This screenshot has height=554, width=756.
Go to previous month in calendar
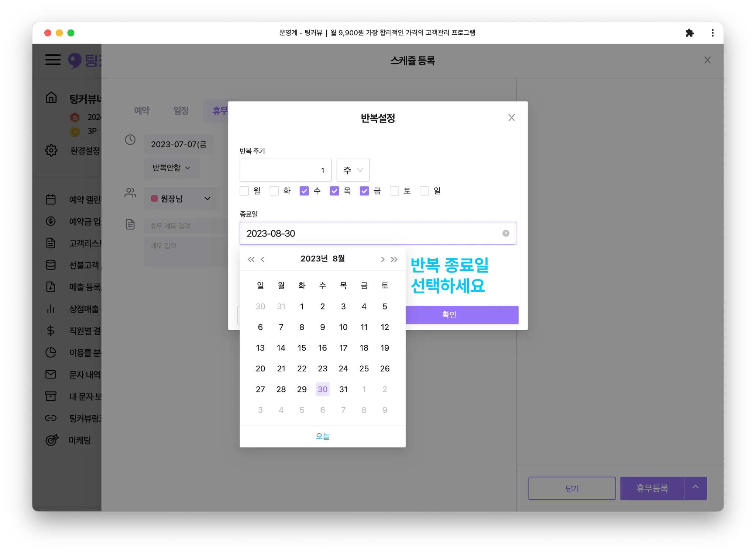[263, 259]
